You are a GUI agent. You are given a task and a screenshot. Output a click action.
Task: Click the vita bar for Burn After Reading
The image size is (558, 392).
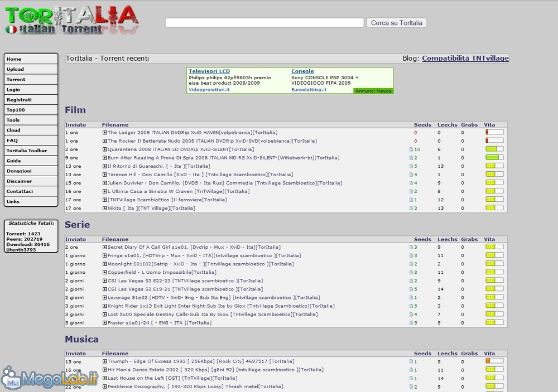click(x=494, y=157)
